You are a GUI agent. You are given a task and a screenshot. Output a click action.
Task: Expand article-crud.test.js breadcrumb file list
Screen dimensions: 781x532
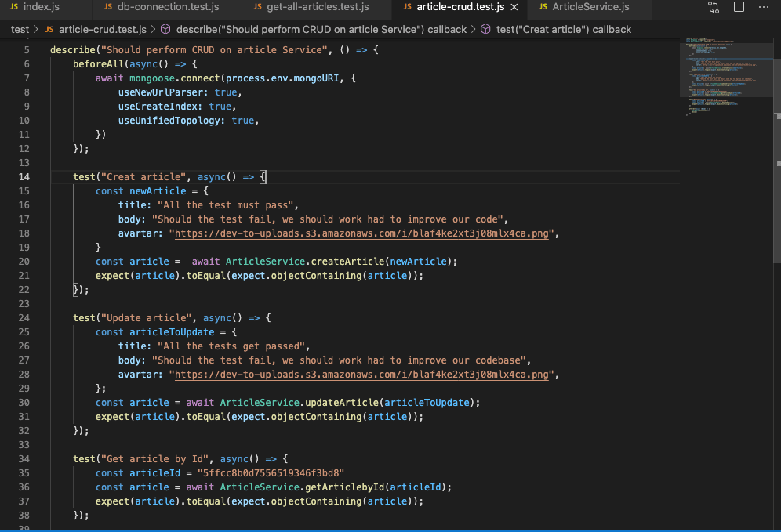102,30
